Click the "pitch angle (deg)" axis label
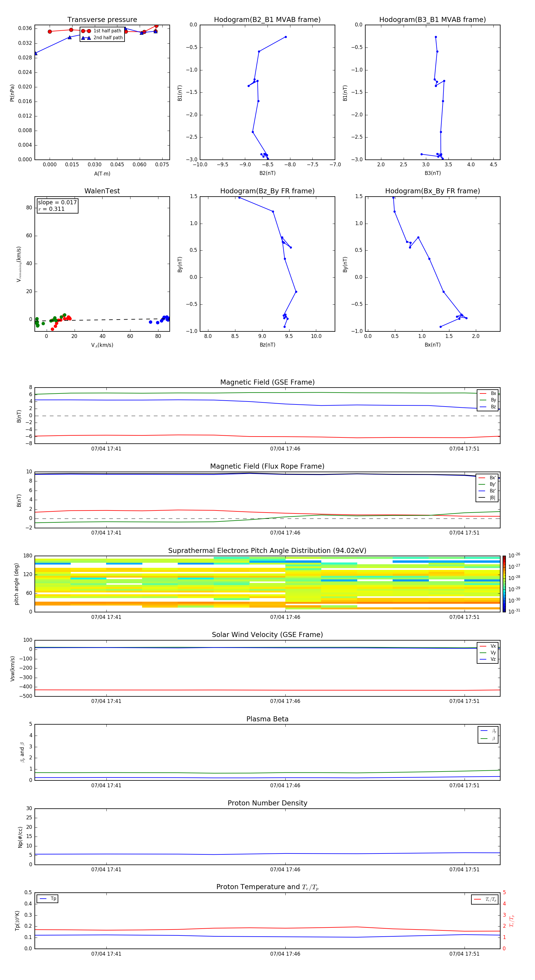 pos(16,584)
